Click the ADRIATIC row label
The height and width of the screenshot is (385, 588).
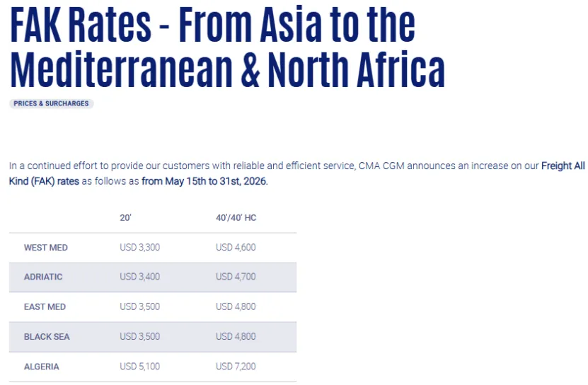(x=43, y=277)
